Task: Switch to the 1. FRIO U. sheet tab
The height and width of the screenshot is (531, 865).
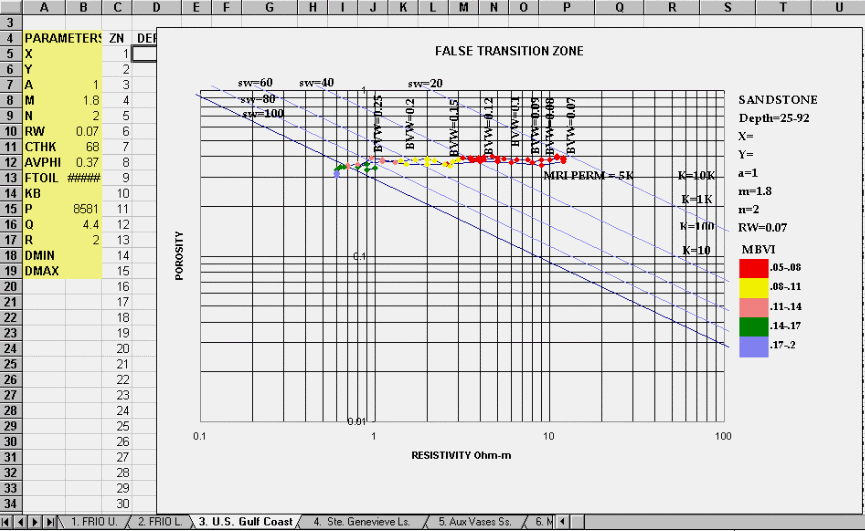Action: (95, 522)
